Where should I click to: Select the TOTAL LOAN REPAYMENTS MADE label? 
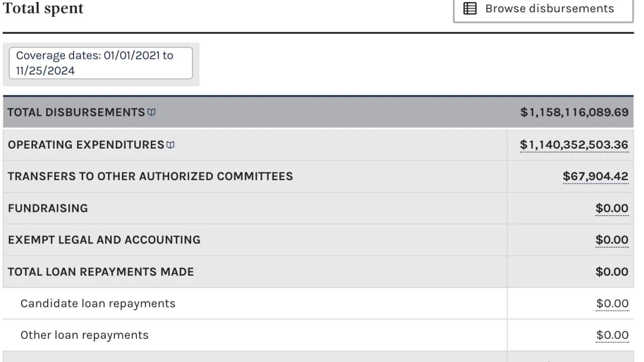pyautogui.click(x=101, y=271)
